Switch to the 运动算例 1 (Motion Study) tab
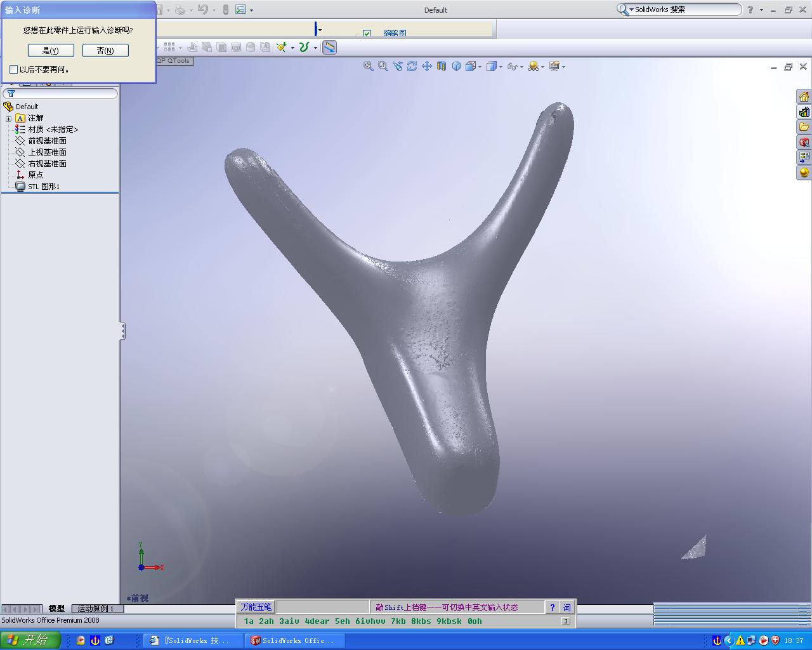Screen dimensions: 812x650 [96, 608]
